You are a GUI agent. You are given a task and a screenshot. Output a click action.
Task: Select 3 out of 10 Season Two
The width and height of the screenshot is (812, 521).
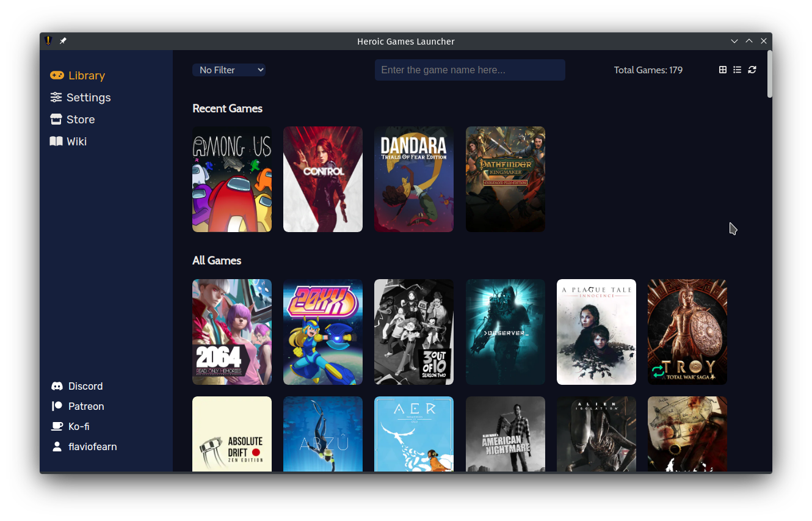coord(414,332)
